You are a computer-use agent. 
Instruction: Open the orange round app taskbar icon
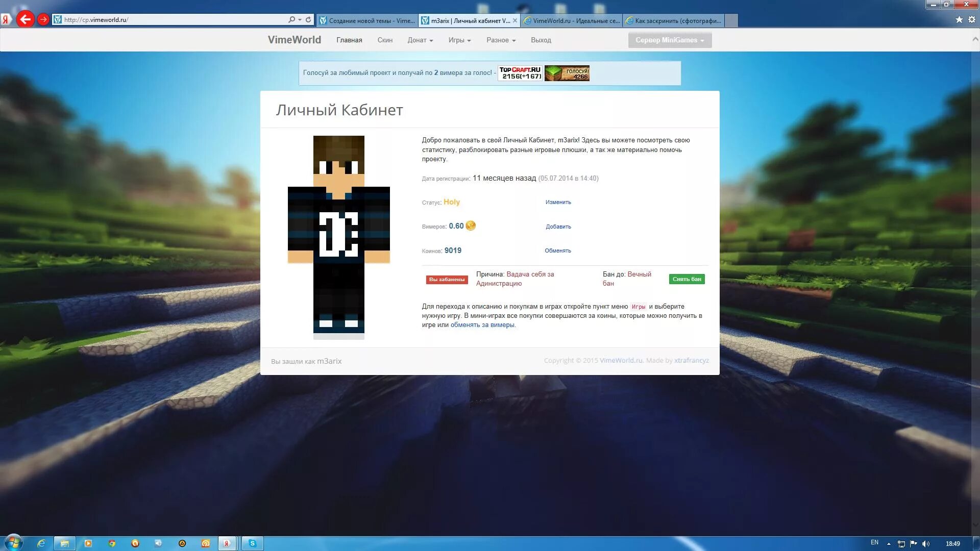pyautogui.click(x=135, y=543)
